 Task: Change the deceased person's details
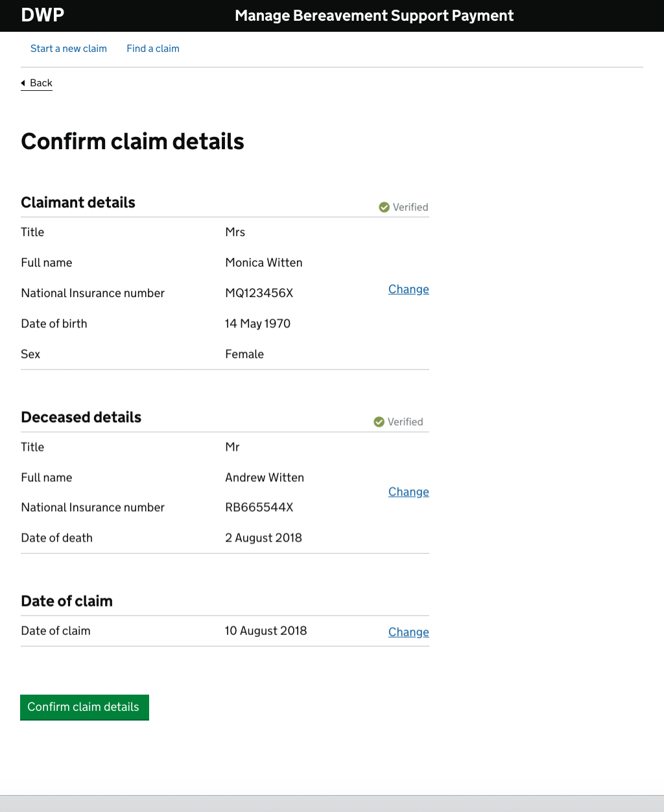409,492
